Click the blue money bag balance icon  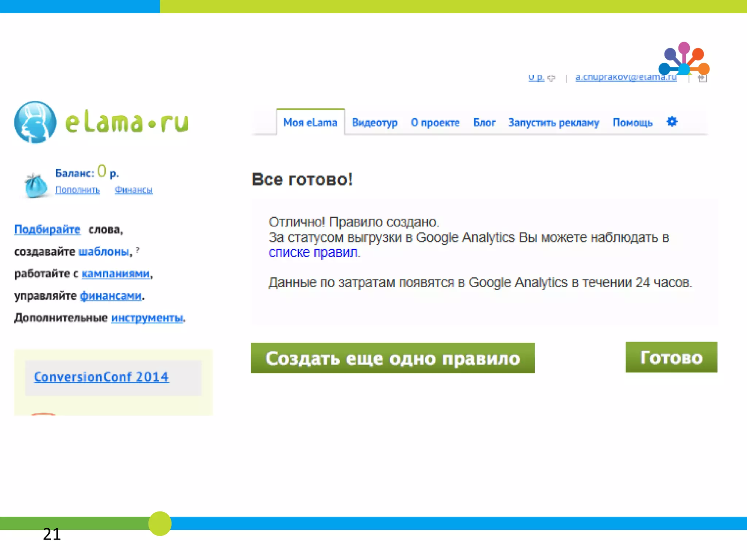click(x=35, y=186)
